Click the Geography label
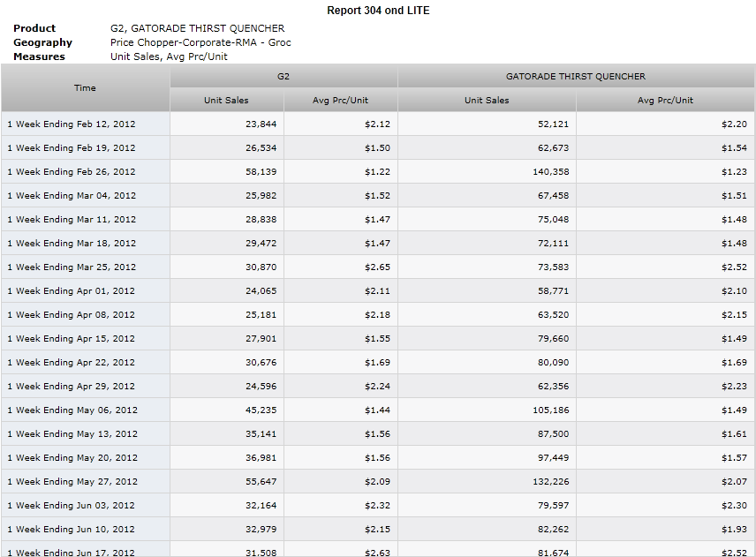The width and height of the screenshot is (756, 557). click(42, 42)
